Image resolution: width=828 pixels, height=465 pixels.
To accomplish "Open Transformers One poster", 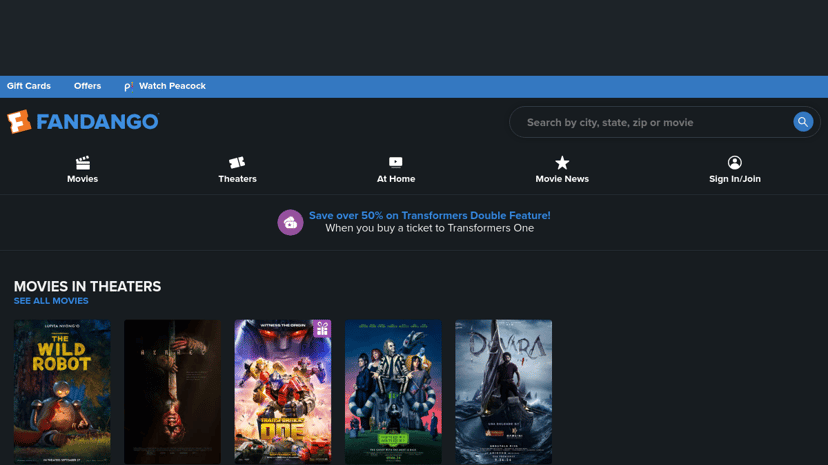I will [x=283, y=392].
